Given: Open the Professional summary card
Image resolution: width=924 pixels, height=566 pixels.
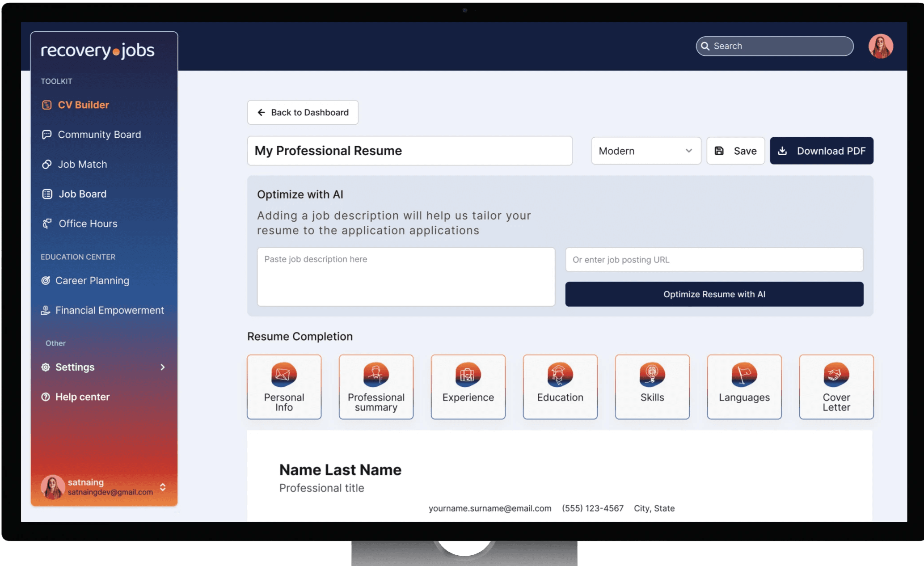Looking at the screenshot, I should click(376, 387).
